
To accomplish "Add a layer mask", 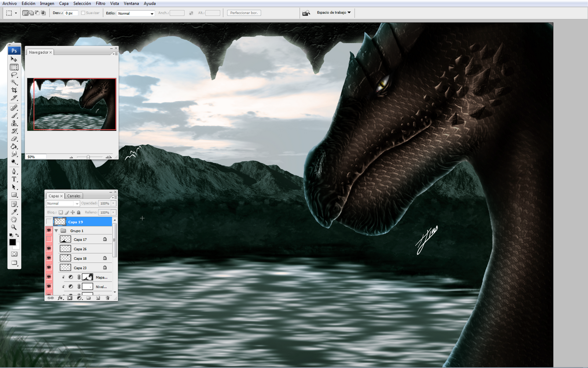I will [x=70, y=298].
